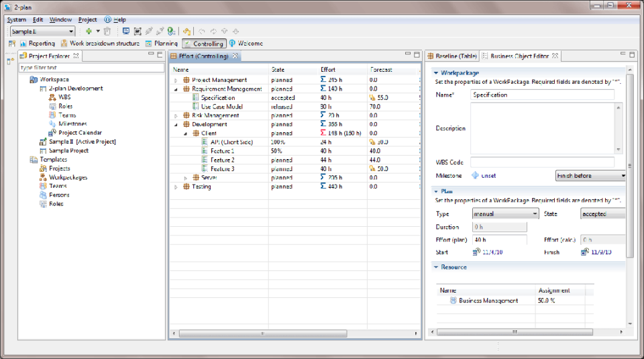Open the State accepted dropdown
The image size is (644, 359).
point(602,214)
